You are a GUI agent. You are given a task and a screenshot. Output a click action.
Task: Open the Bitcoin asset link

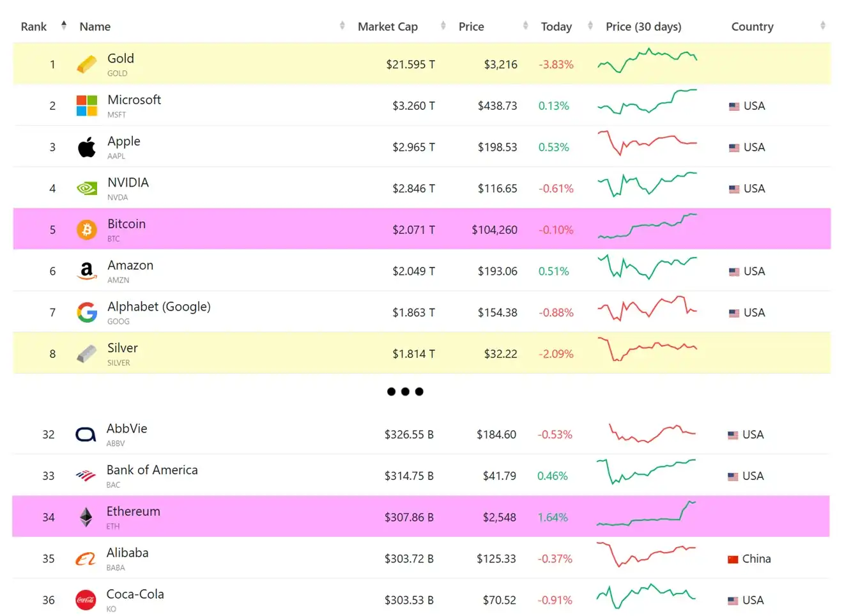tap(127, 224)
